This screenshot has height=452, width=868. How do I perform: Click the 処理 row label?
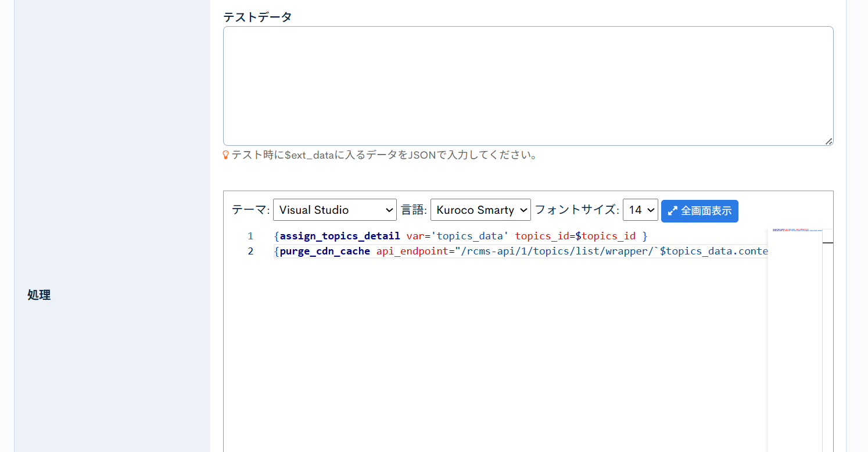(x=39, y=295)
